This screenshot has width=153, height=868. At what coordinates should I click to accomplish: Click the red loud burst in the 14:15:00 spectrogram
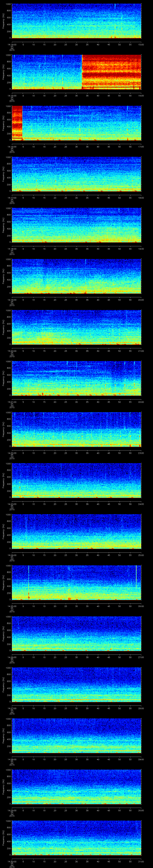click(x=112, y=72)
